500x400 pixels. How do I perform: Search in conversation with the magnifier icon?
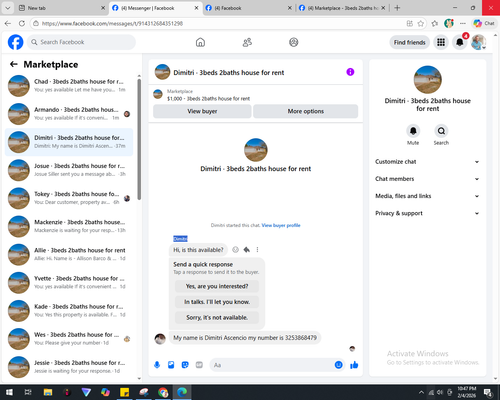(441, 131)
